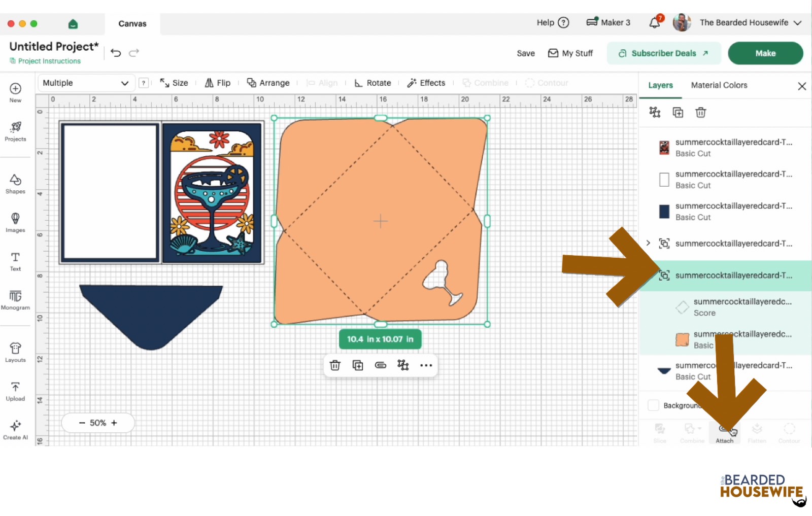The height and width of the screenshot is (516, 812).
Task: Open the Flip dropdown
Action: pyautogui.click(x=217, y=83)
